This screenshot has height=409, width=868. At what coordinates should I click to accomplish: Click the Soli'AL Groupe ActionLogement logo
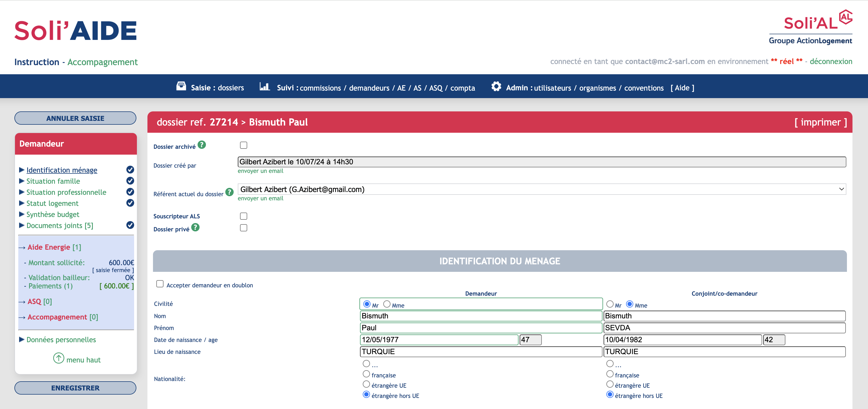[x=810, y=27]
